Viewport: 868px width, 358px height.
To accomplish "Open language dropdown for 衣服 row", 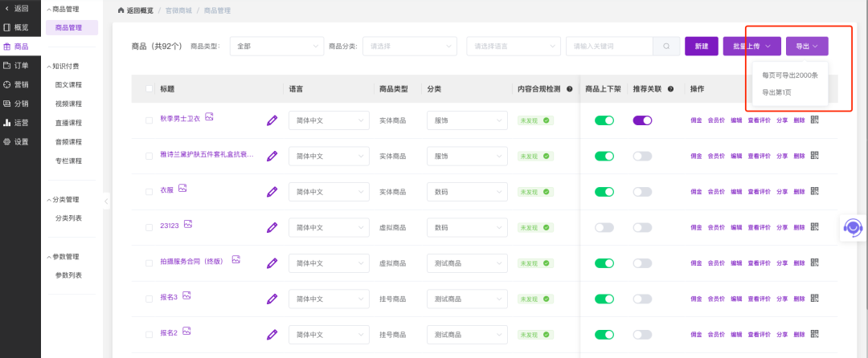I will tap(328, 192).
